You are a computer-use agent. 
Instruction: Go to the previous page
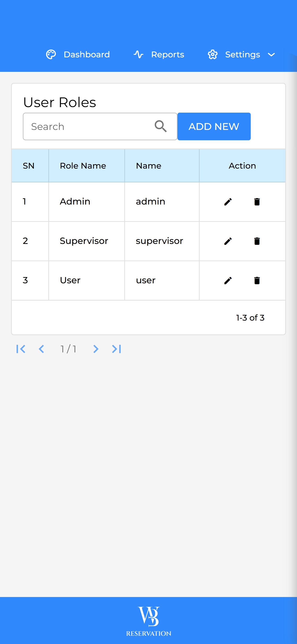pos(41,349)
